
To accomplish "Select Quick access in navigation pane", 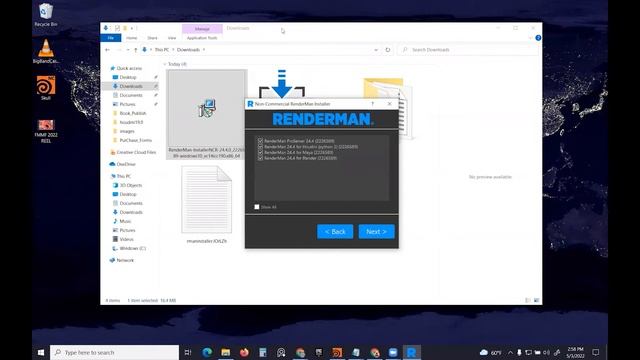I will tap(129, 68).
